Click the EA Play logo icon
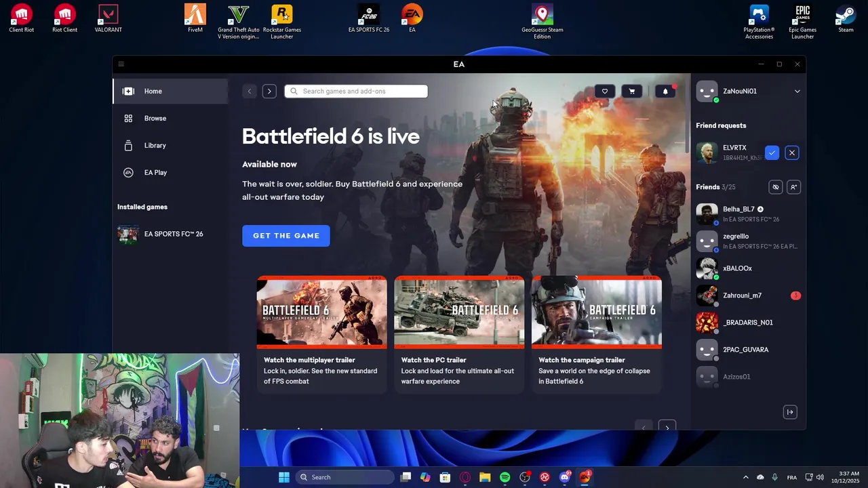Viewport: 868px width, 488px height. pos(128,172)
